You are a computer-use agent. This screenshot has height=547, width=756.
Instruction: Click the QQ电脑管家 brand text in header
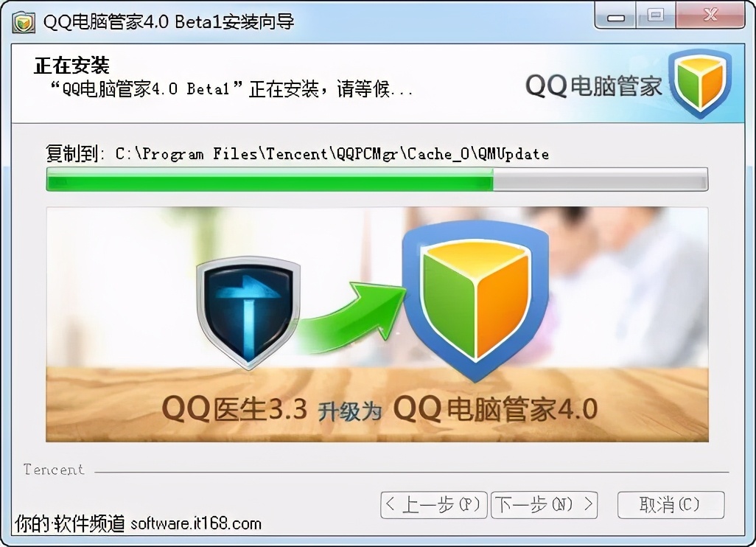tap(594, 87)
